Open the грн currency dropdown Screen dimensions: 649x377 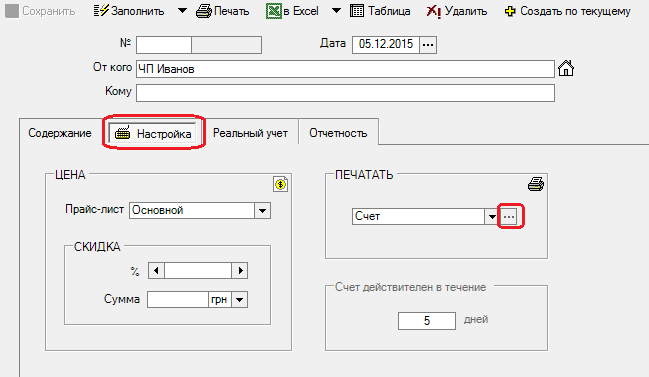coord(240,300)
